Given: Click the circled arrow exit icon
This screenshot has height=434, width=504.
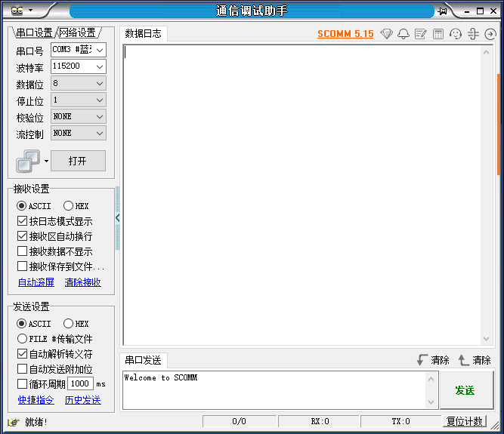Looking at the screenshot, I should click(490, 34).
